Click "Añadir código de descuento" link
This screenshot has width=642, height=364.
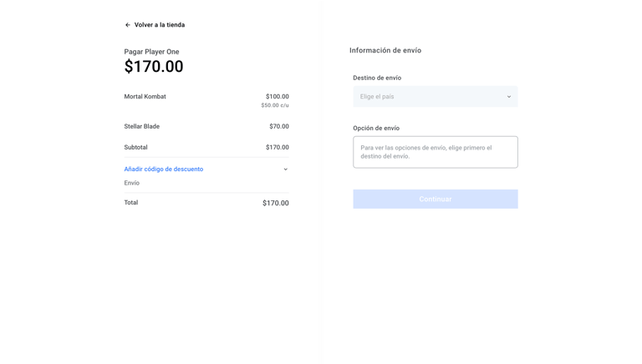[x=164, y=169]
